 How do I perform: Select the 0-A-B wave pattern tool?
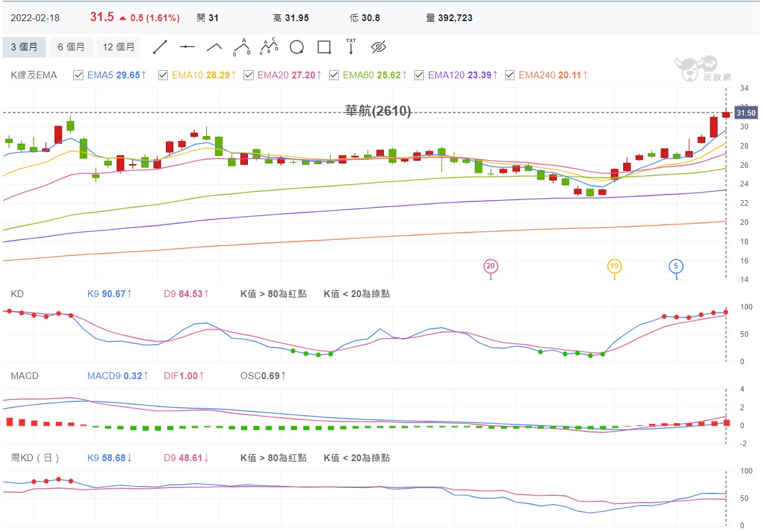point(242,47)
